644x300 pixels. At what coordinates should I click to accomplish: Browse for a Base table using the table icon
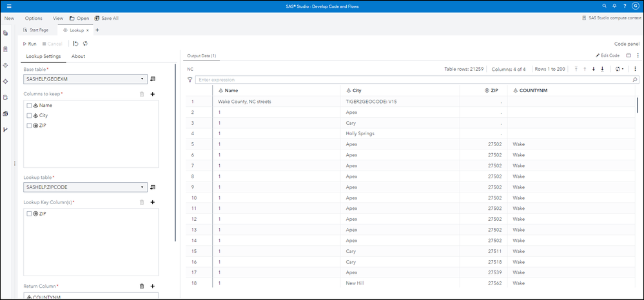pyautogui.click(x=153, y=79)
